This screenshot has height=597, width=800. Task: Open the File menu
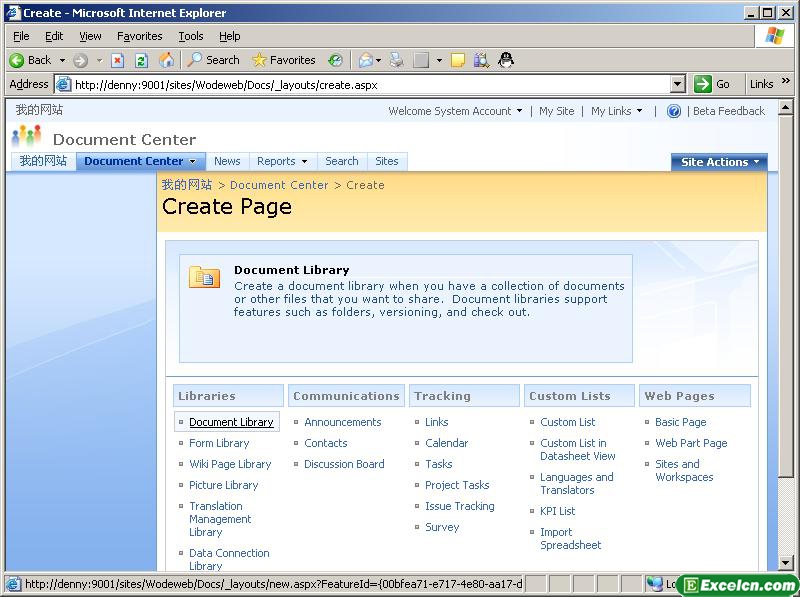tap(21, 36)
